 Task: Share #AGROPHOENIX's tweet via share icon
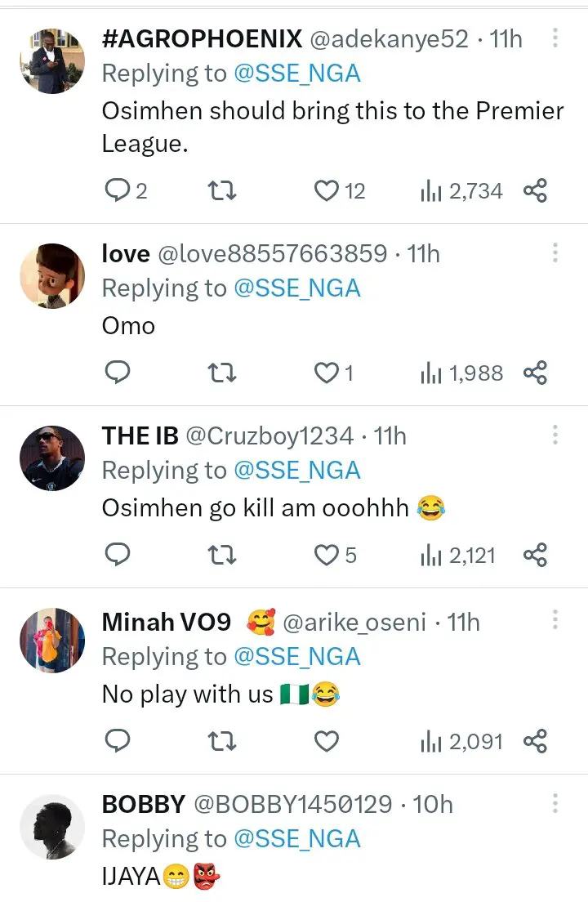coord(534,191)
